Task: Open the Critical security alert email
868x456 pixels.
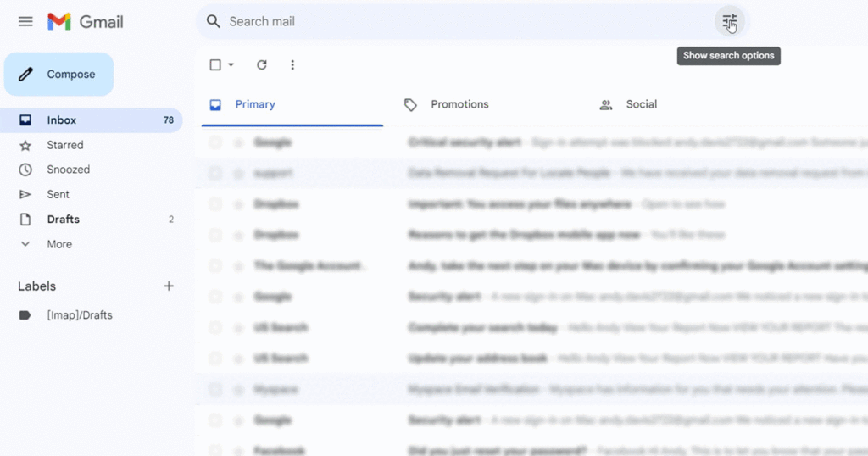Action: pos(531,142)
